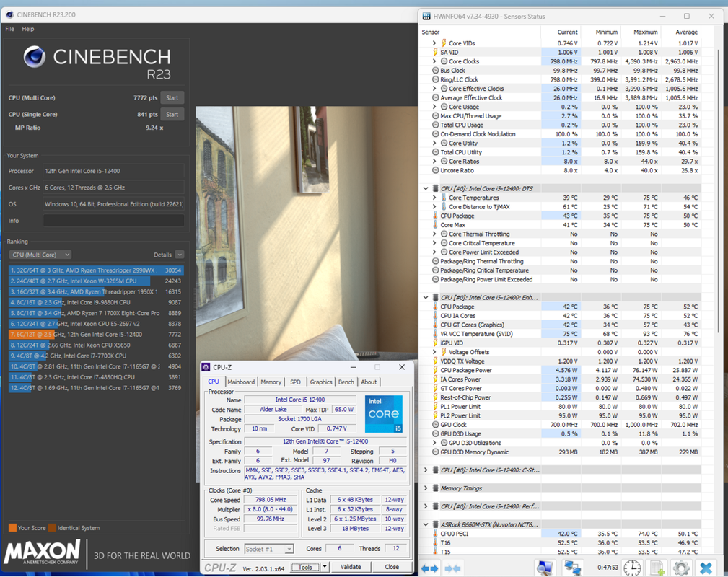Collapse CPU [#0] i5-12400 DTS group
728x577 pixels.
pos(425,188)
